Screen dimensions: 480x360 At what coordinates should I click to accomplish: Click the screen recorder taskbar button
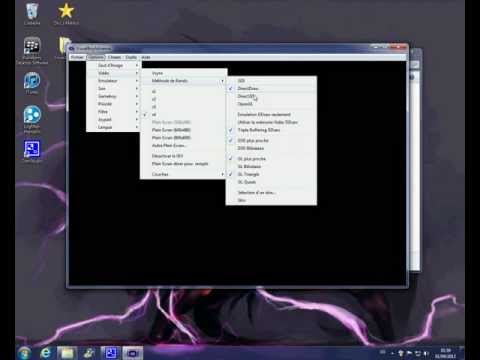click(x=133, y=353)
